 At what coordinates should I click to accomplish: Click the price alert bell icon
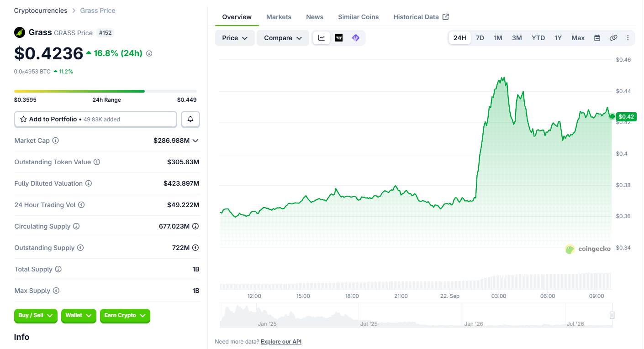[190, 119]
